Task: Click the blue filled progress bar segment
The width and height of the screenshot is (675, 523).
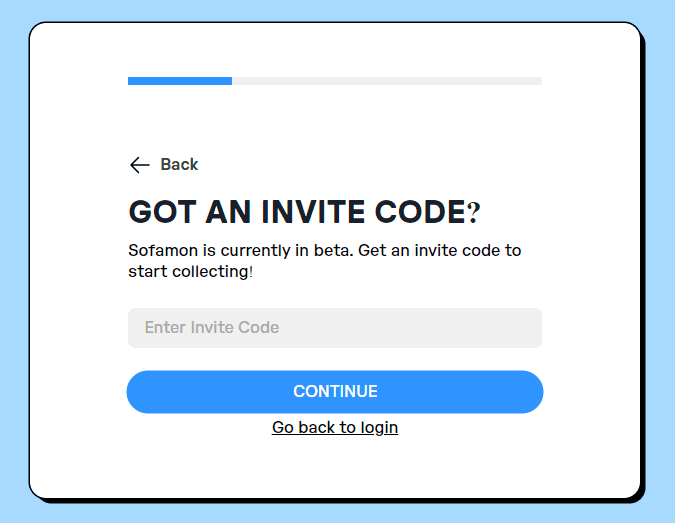Action: 180,81
